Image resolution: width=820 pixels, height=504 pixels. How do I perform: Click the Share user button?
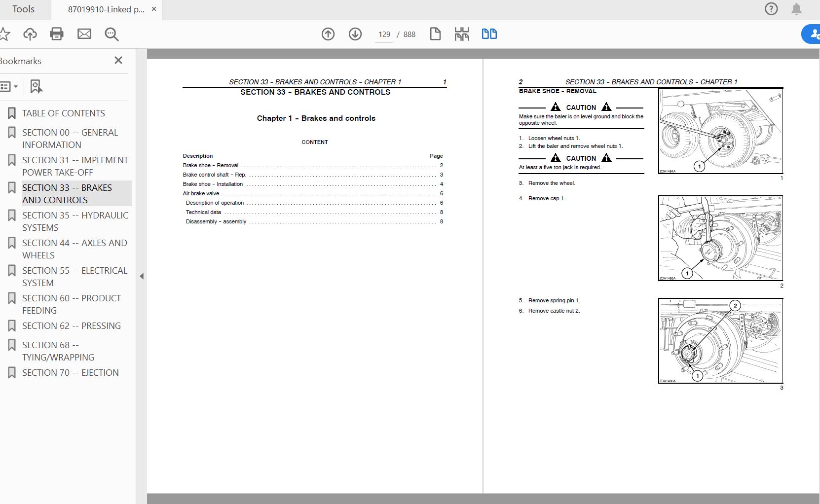812,34
